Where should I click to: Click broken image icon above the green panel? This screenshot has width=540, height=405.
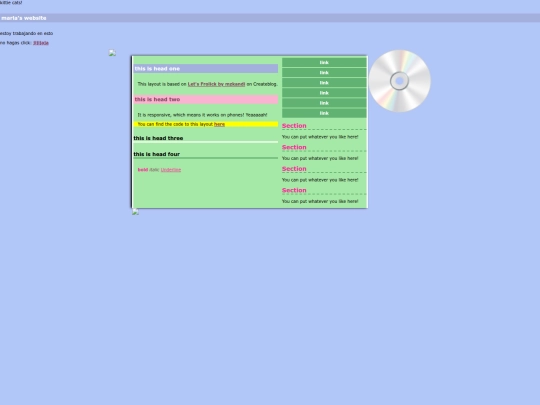[x=112, y=53]
